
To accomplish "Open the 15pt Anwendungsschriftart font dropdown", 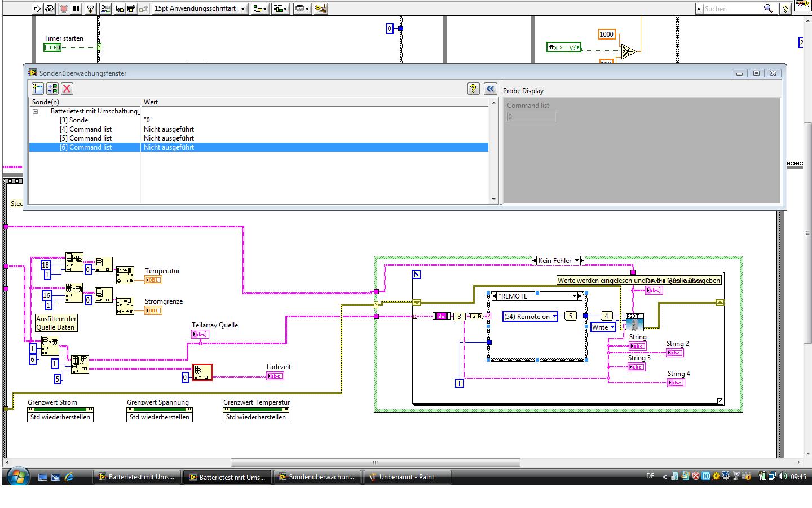I will (243, 8).
